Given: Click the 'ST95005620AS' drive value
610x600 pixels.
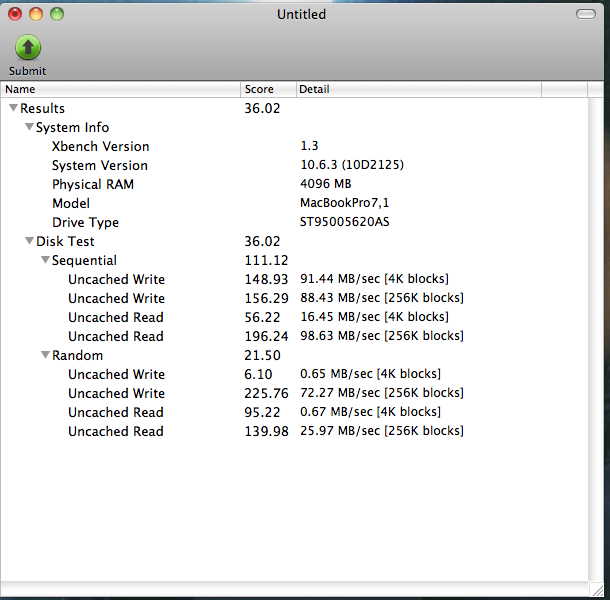Looking at the screenshot, I should [x=344, y=222].
